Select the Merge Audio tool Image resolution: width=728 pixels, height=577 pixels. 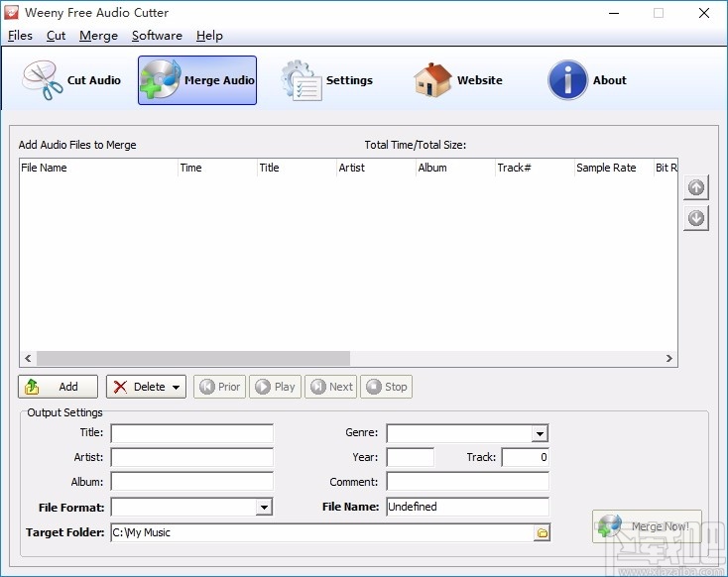[197, 80]
